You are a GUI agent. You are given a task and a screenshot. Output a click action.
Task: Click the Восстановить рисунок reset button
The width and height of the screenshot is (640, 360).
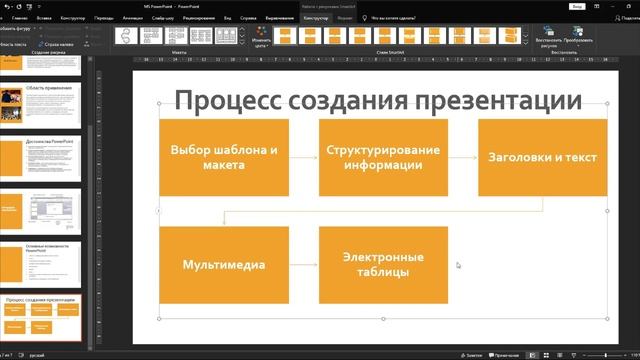point(549,37)
